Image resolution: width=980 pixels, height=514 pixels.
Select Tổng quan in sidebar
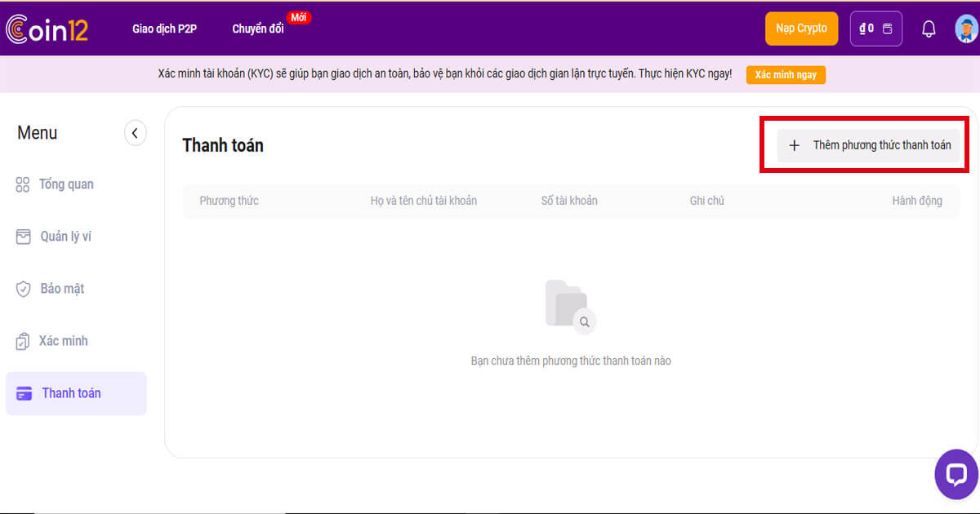(x=66, y=184)
